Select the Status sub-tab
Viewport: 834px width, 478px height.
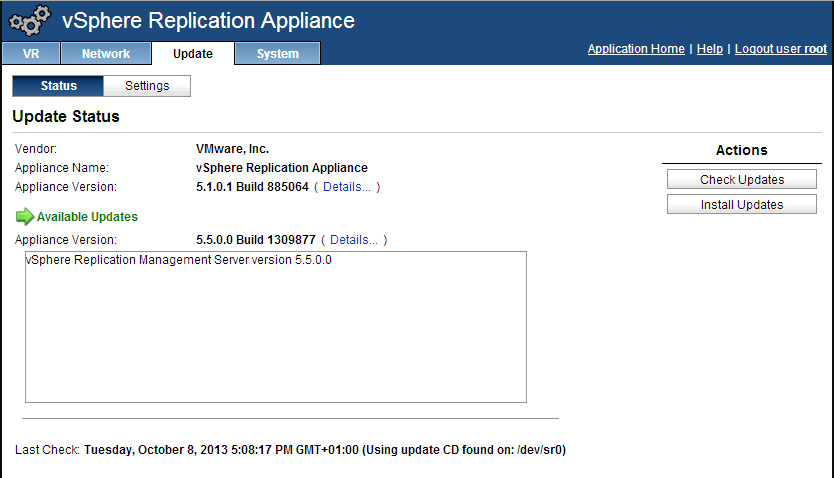click(58, 86)
